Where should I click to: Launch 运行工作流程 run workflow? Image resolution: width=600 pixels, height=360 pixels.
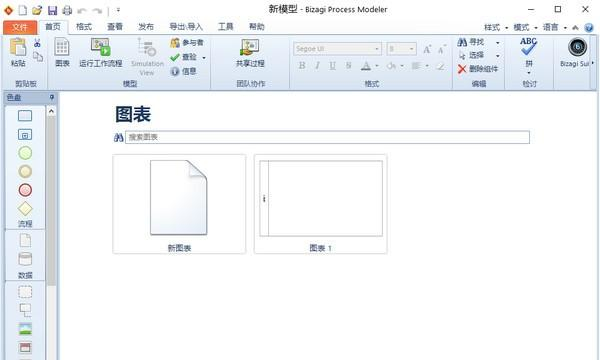[x=101, y=52]
